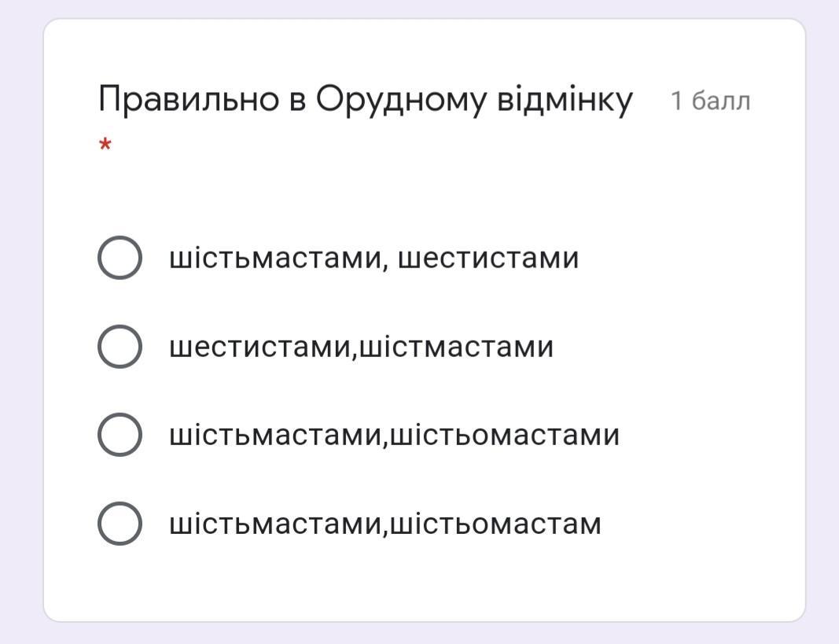Mark the "шістьмастами,шістьомастам" radio circle

pos(120,524)
